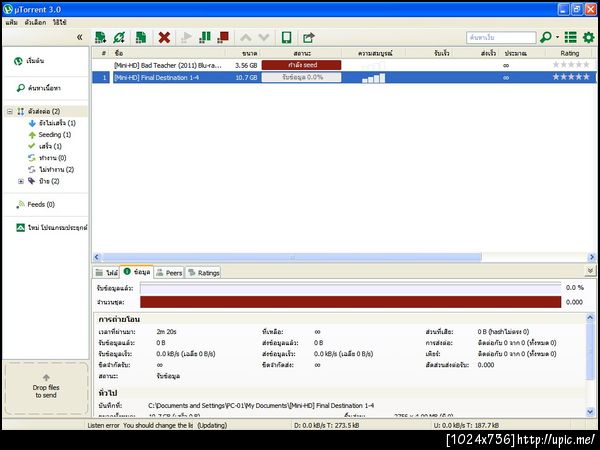
Task: Select the Seeding (1) sidebar filter
Action: click(x=50, y=135)
